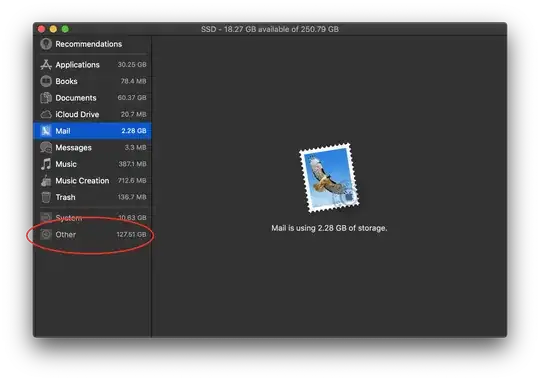Open the Recommendations section
The width and height of the screenshot is (540, 381).
[89, 44]
